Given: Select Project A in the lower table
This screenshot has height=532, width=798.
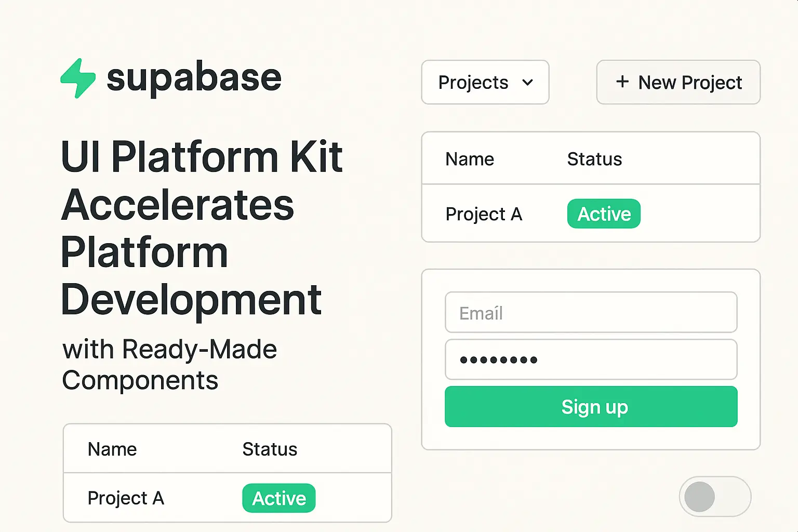Looking at the screenshot, I should 126,498.
